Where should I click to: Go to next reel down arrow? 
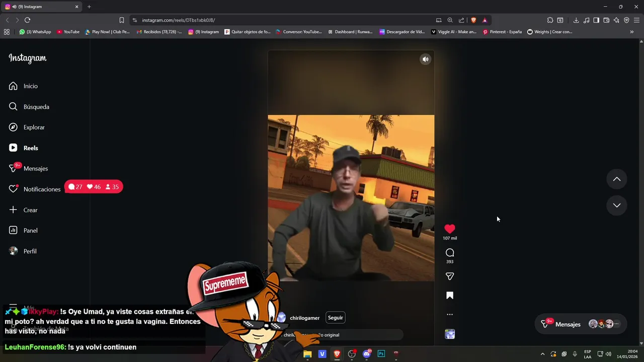click(617, 206)
